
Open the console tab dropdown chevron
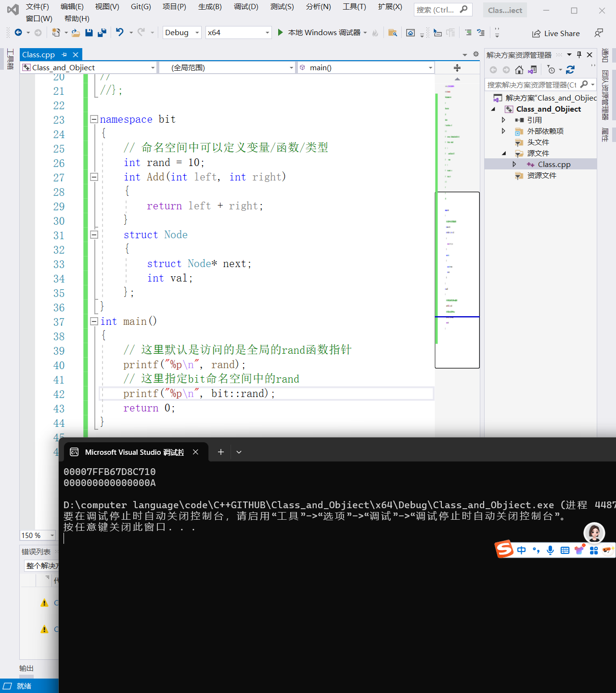[x=239, y=452]
